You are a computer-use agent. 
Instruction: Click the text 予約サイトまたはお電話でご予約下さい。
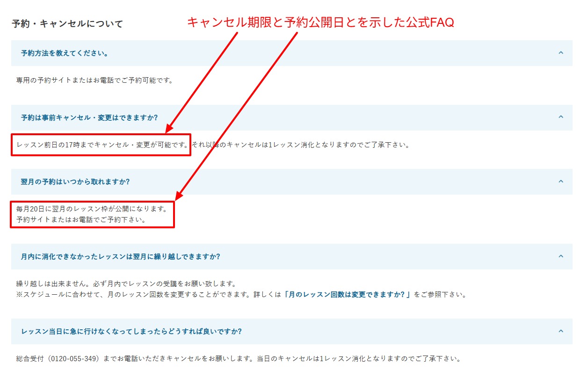click(x=81, y=219)
